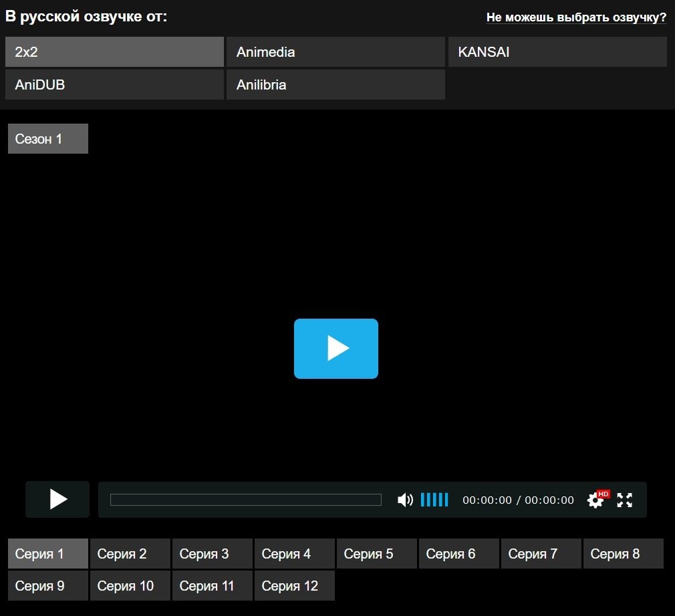Image resolution: width=675 pixels, height=616 pixels.
Task: Start playback with the small play button in the control bar
Action: click(x=57, y=499)
